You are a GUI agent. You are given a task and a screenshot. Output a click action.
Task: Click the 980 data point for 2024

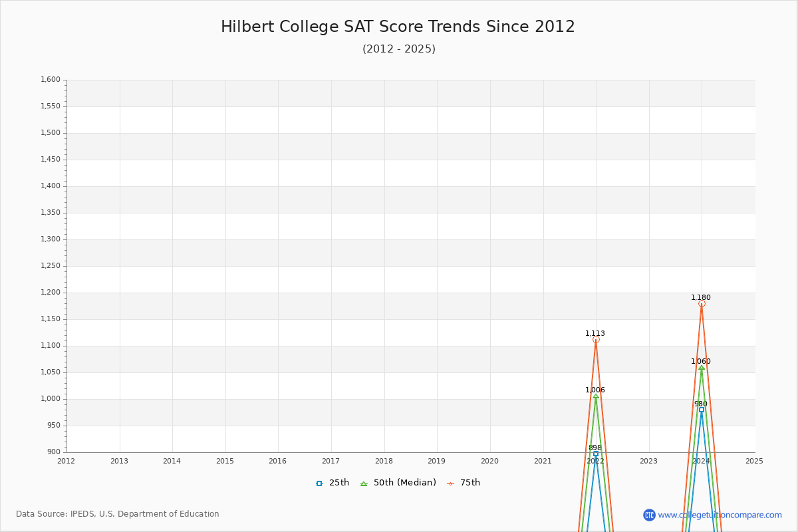(x=702, y=410)
